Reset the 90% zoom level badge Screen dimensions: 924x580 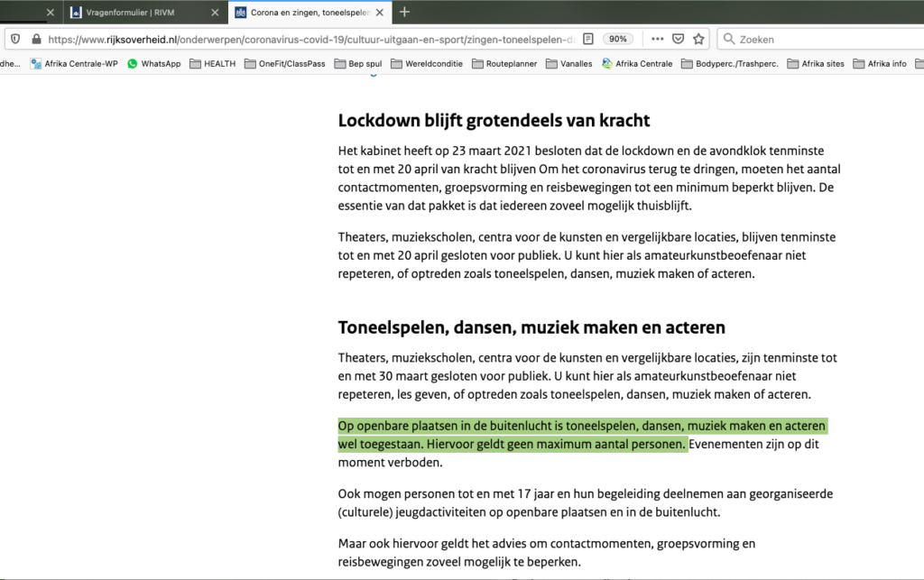click(617, 39)
